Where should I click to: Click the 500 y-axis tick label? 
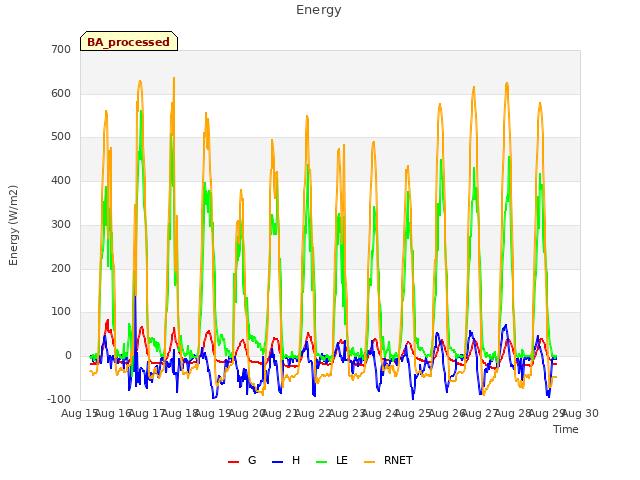(61, 137)
